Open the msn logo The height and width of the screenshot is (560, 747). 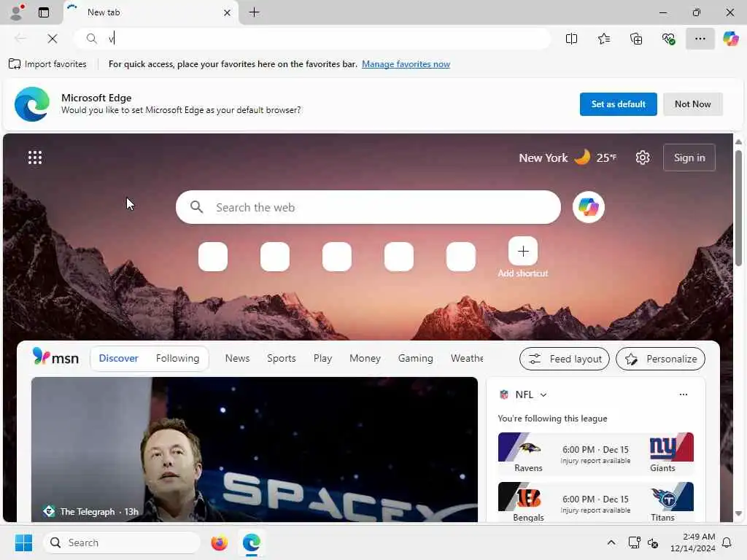click(55, 357)
